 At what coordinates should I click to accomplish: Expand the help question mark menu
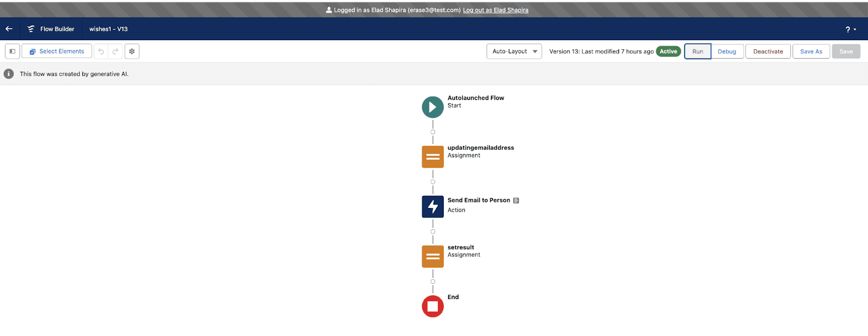(850, 29)
